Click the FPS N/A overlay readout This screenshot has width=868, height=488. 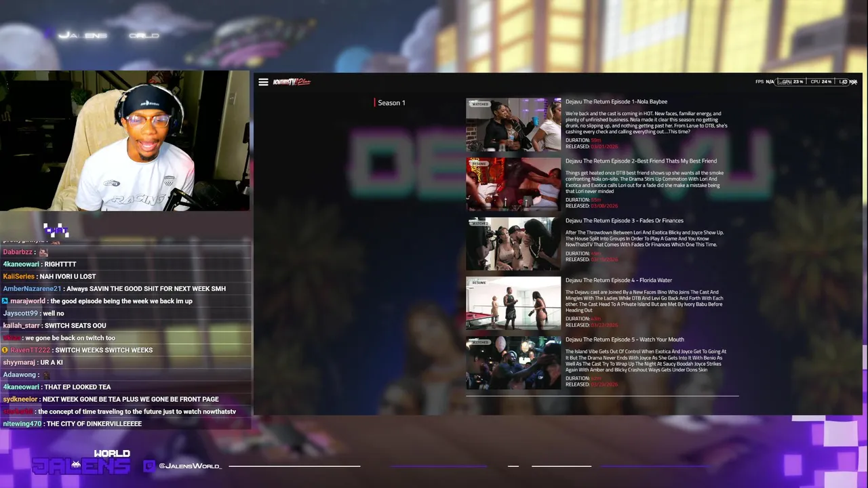pyautogui.click(x=765, y=82)
